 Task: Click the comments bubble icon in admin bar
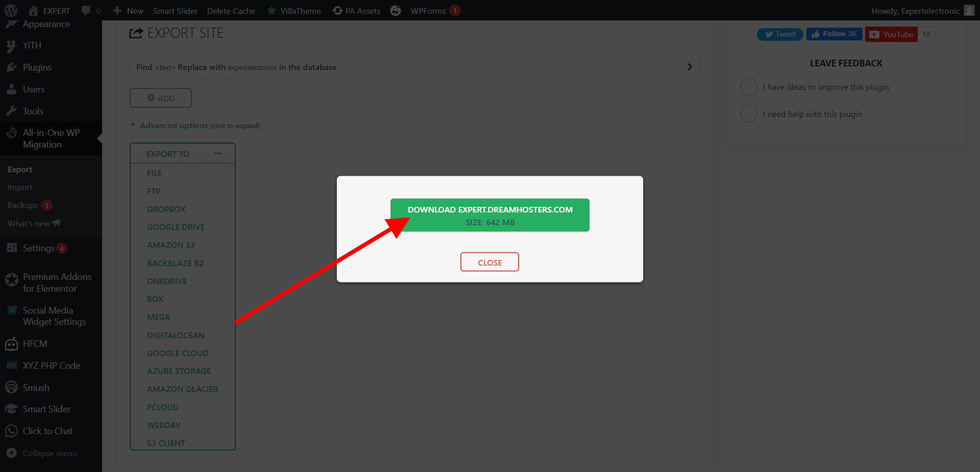86,11
